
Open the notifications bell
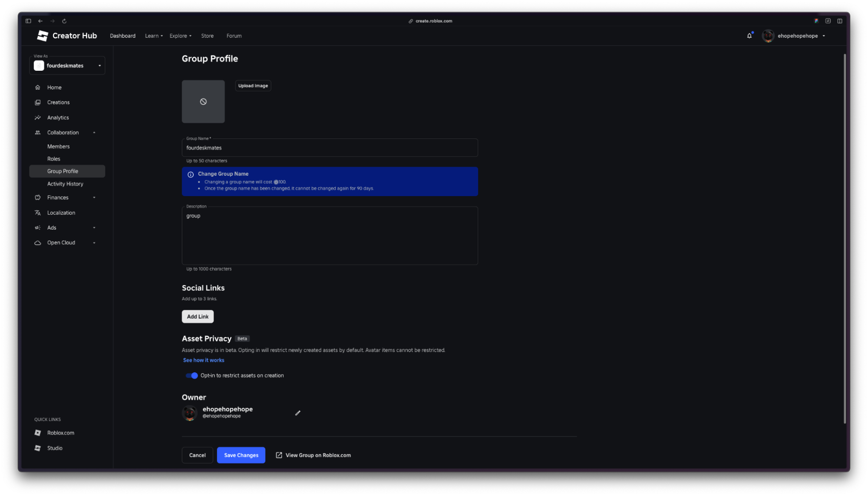click(x=749, y=36)
